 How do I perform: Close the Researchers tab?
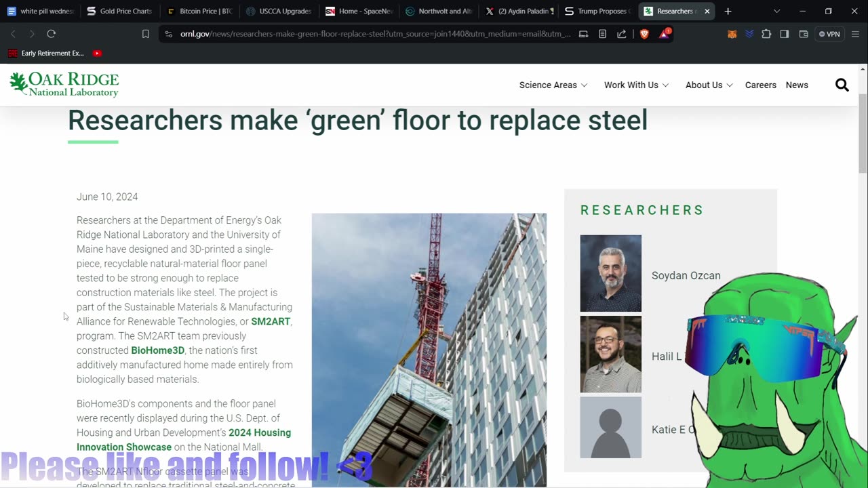click(707, 11)
